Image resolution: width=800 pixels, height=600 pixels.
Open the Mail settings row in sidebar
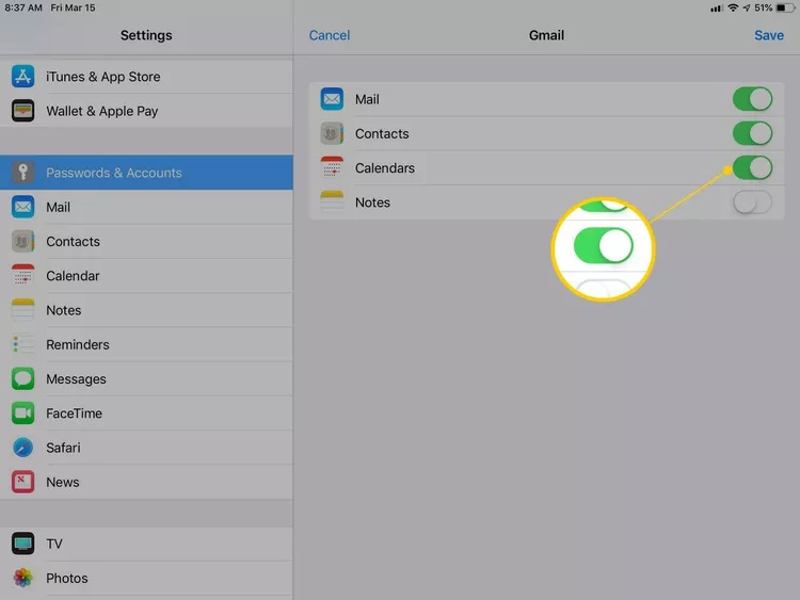(x=146, y=207)
